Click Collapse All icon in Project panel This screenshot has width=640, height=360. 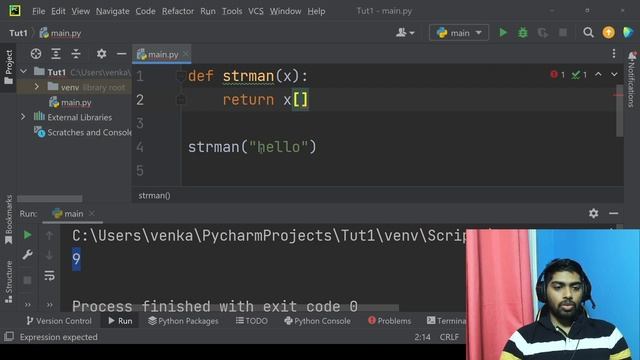(76, 53)
